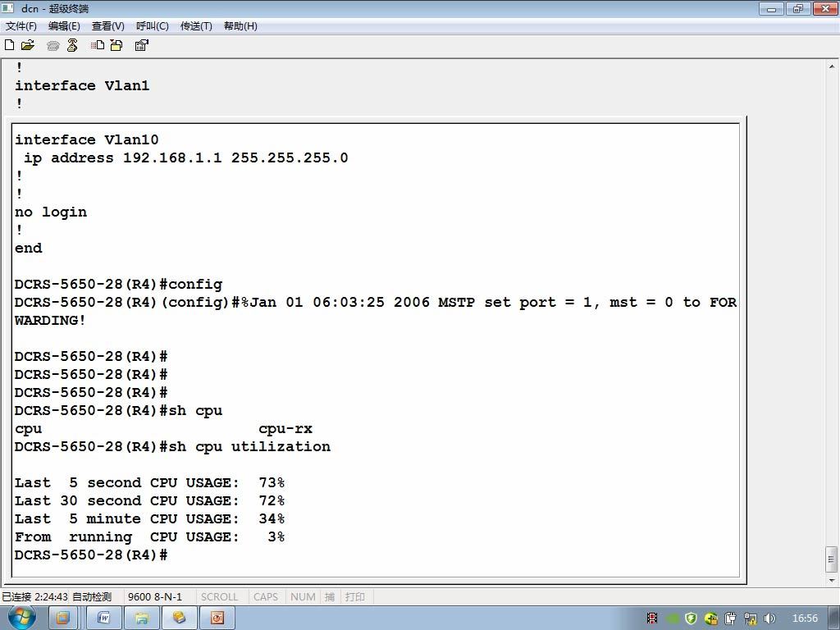Restore down the HyperTerminal window

797,8
